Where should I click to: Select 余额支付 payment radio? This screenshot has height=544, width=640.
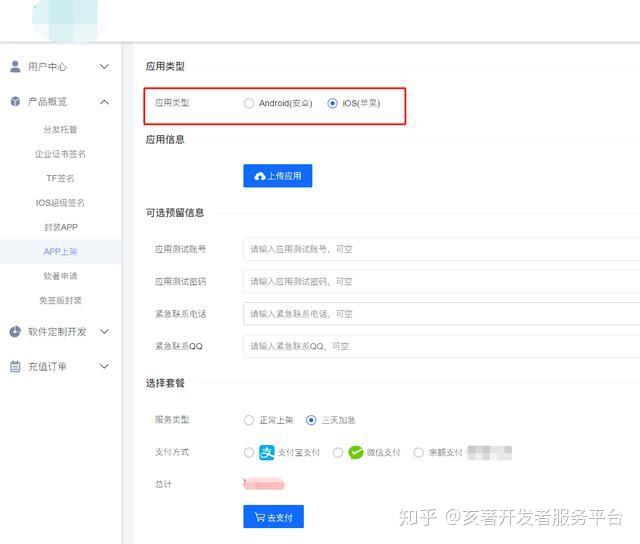418,452
